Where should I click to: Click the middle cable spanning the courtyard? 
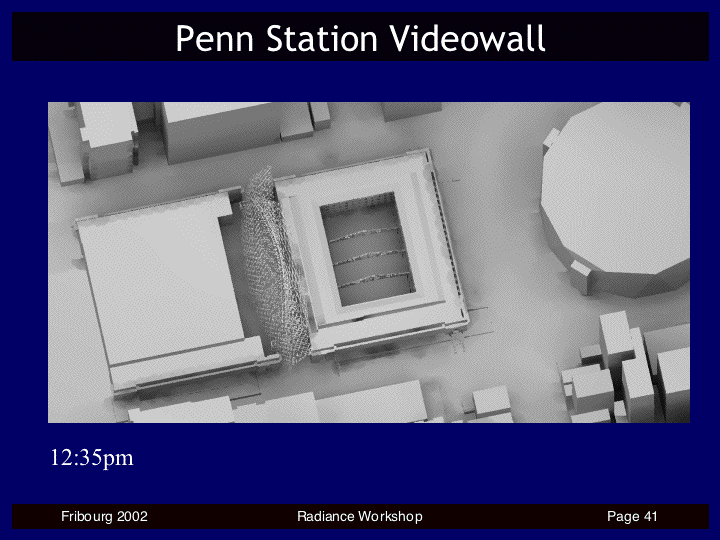click(366, 261)
